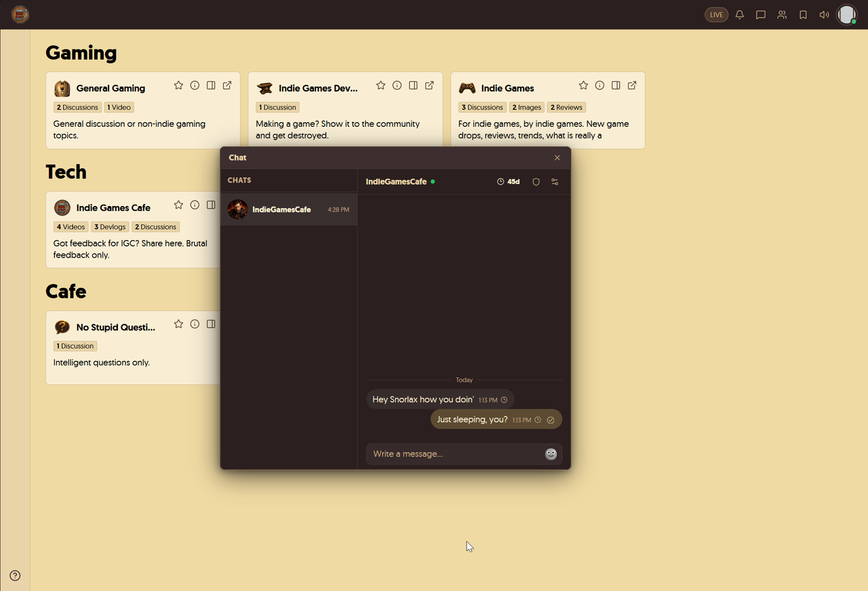868x591 pixels.
Task: Select IndieGamesCafe conversation in chats list
Action: (x=289, y=209)
